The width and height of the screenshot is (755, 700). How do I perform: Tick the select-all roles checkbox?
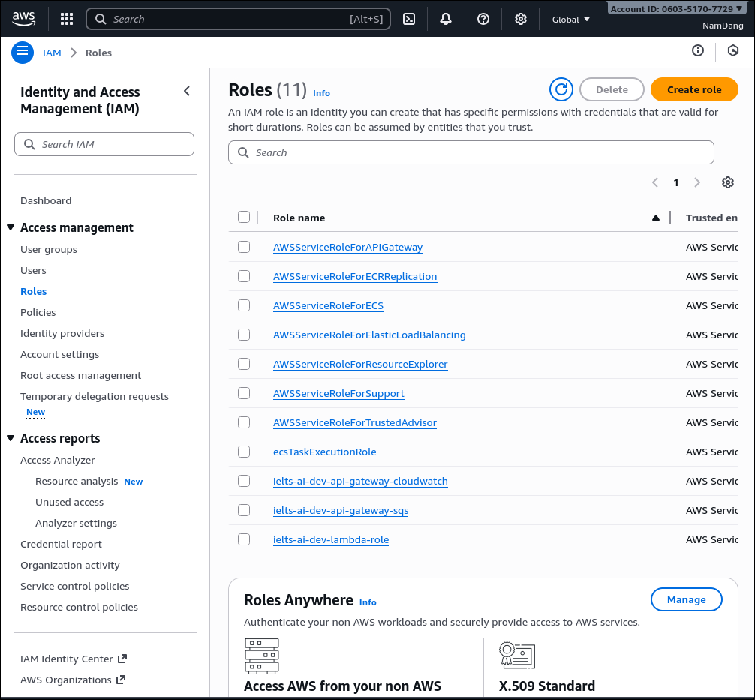[244, 217]
